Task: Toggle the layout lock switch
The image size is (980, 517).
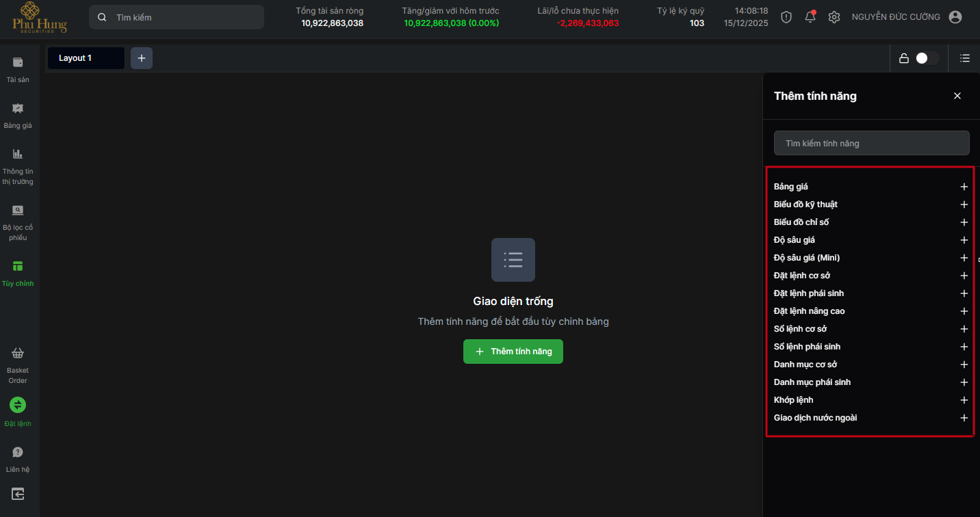Action: tap(927, 58)
